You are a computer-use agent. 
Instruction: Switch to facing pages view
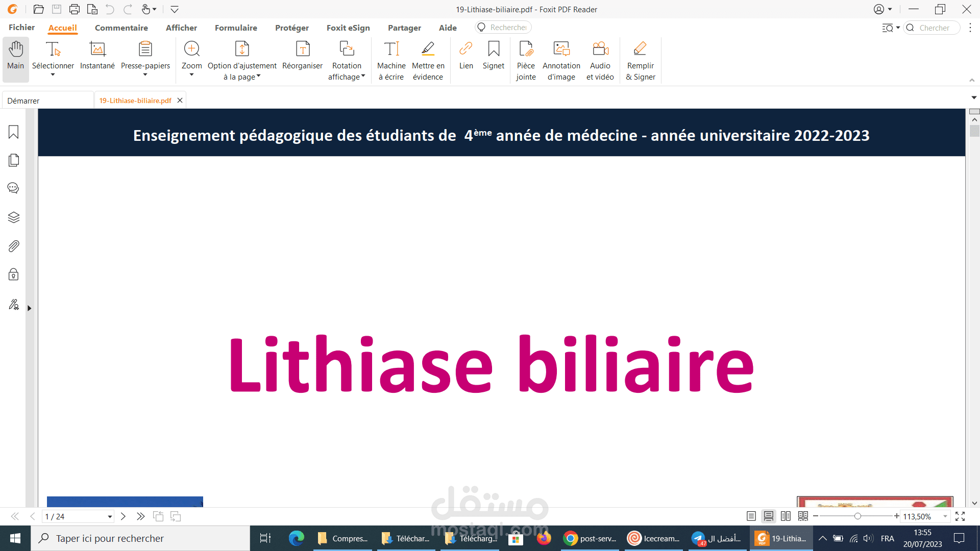(x=786, y=516)
